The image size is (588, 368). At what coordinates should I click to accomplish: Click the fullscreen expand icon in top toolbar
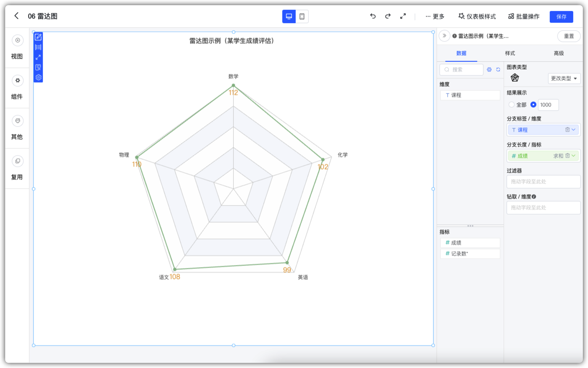(403, 16)
